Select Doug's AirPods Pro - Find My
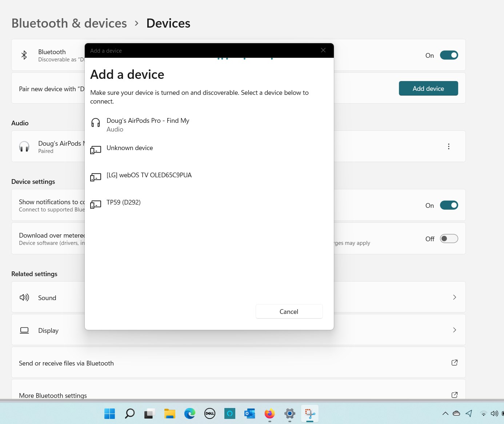This screenshot has width=504, height=424. coord(209,125)
